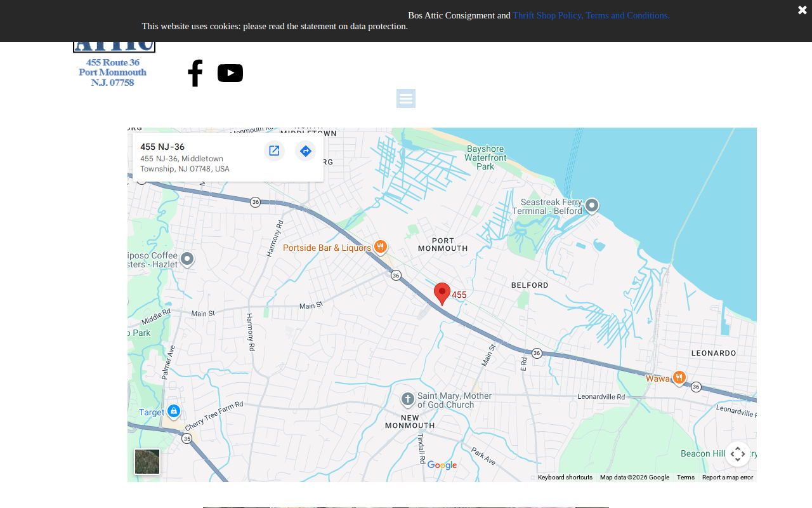
Task: Open Keyboard shortcuts on the map
Action: point(565,478)
